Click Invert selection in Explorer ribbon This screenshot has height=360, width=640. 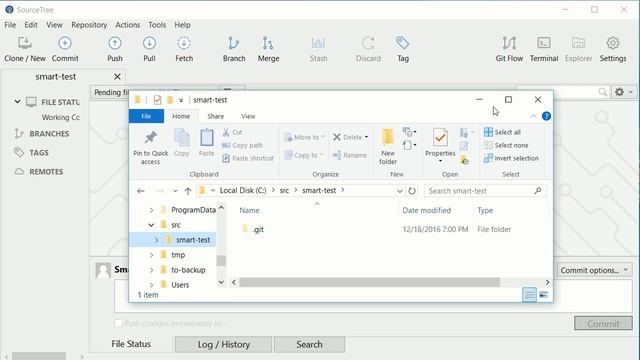click(x=511, y=158)
